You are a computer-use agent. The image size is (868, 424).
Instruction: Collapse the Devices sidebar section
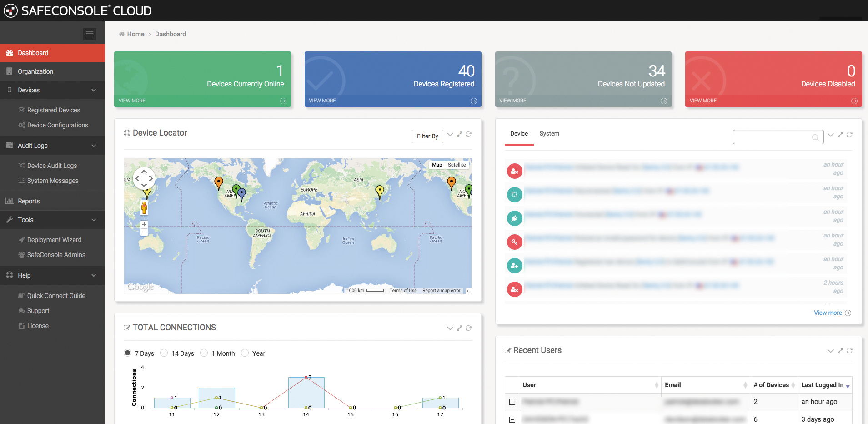point(52,90)
